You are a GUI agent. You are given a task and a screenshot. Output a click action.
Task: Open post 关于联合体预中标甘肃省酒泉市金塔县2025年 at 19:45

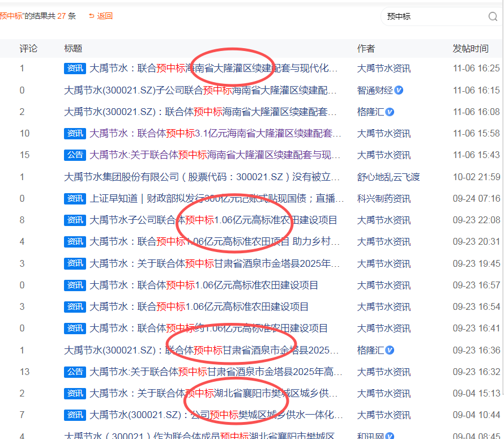click(x=215, y=263)
